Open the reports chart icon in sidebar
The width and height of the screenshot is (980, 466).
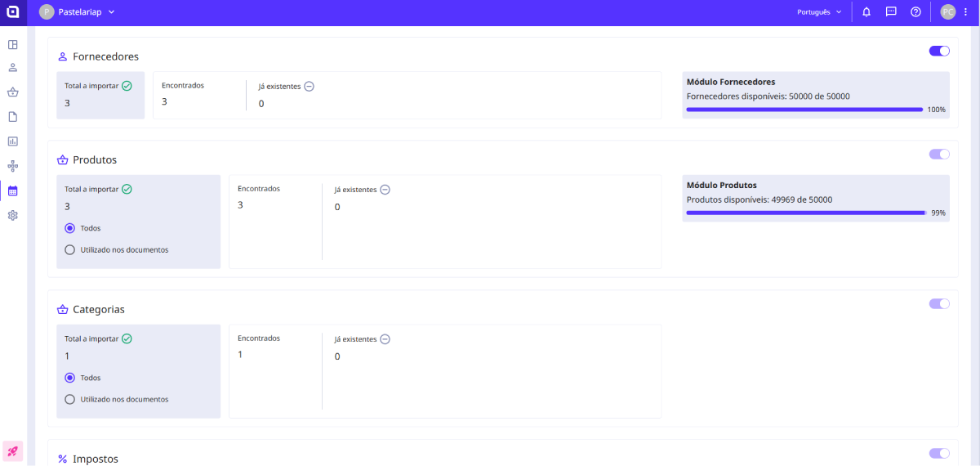(13, 141)
